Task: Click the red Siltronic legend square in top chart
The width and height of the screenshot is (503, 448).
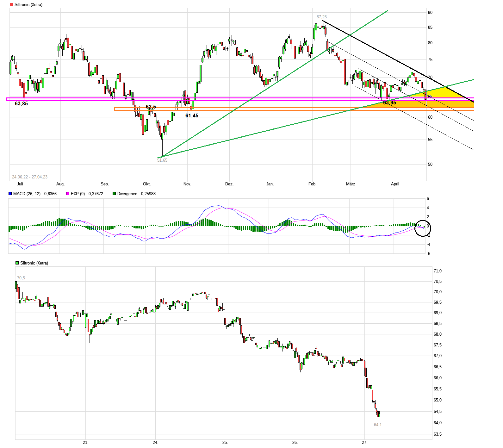Action: (x=11, y=5)
